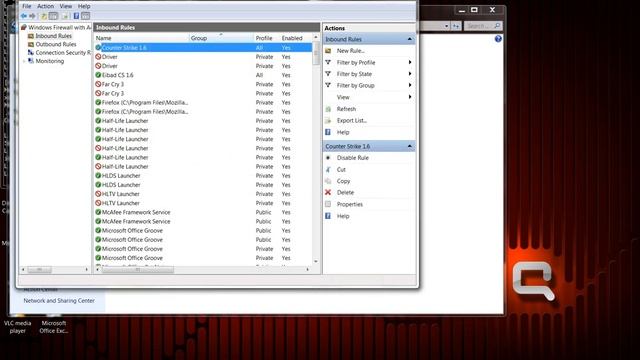The height and width of the screenshot is (360, 640).
Task: Click the Forward arrow toolbar icon
Action: point(32,16)
